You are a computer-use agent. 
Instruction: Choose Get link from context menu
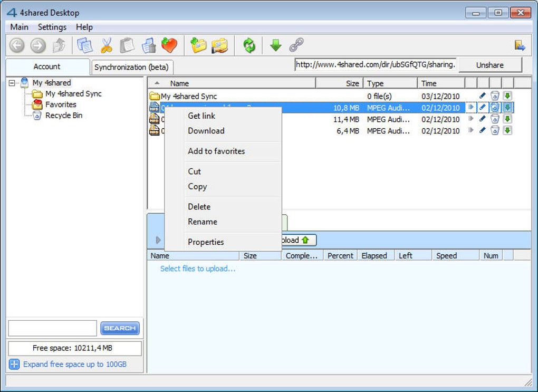223,116
